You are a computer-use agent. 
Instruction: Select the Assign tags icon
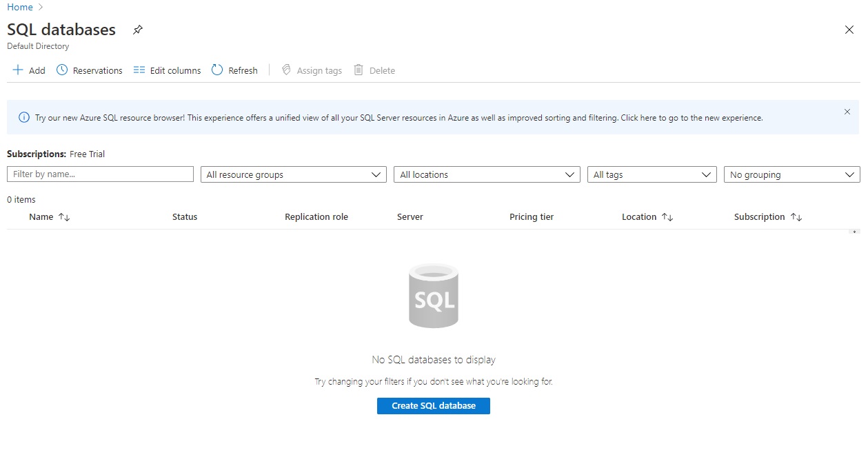pyautogui.click(x=285, y=70)
